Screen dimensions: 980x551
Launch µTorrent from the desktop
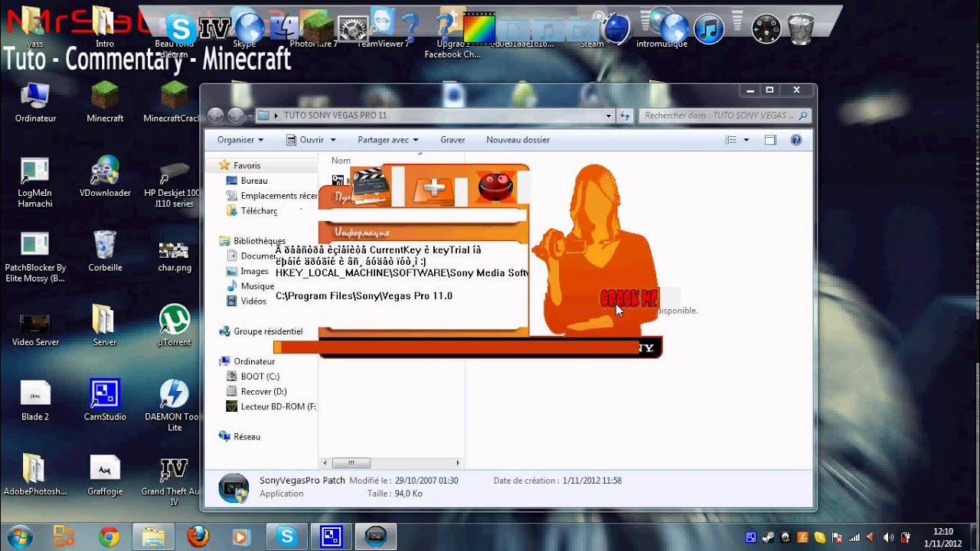click(x=175, y=326)
